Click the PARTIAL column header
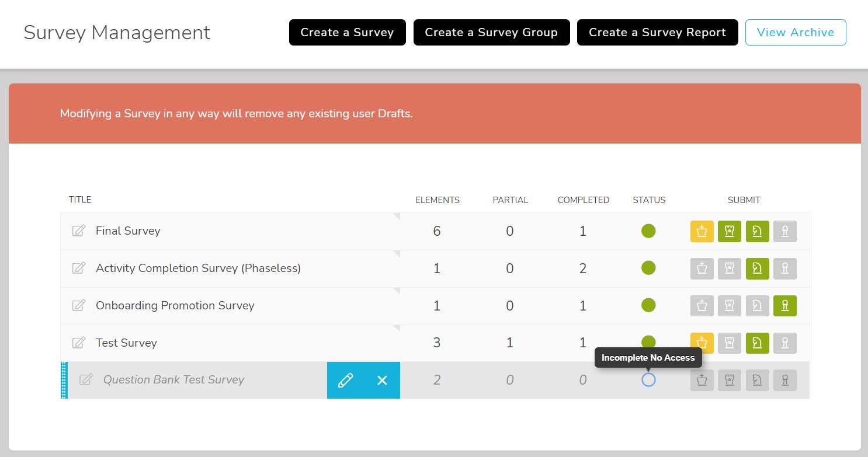Screen dimensions: 868x457 tap(511, 200)
